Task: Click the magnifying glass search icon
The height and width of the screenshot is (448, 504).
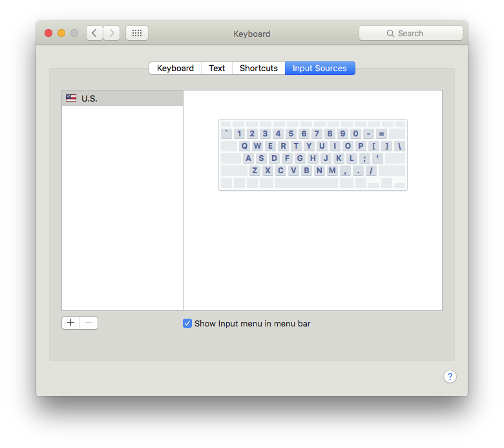Action: click(390, 34)
